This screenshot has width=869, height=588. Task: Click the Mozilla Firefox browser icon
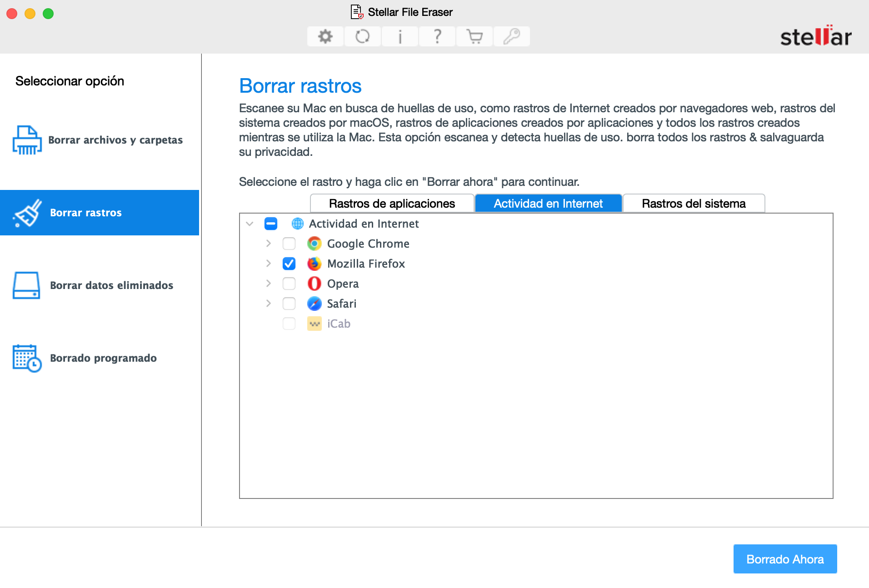click(x=314, y=264)
